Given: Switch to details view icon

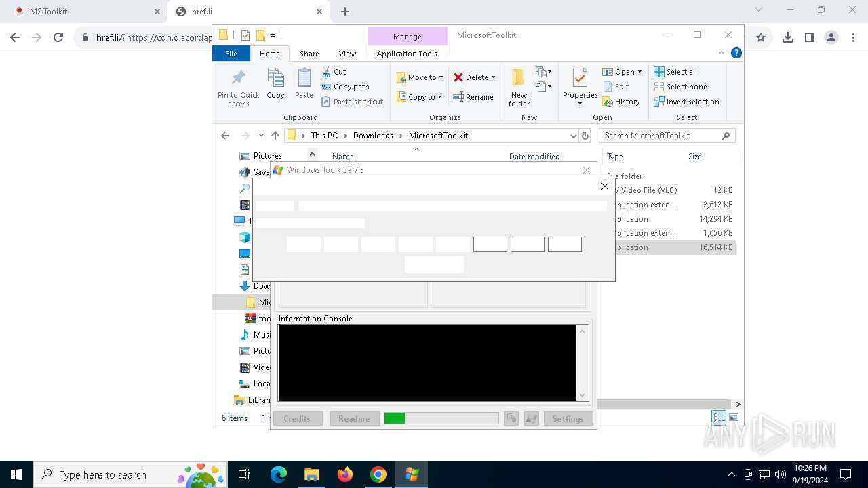Looking at the screenshot, I should [x=719, y=418].
